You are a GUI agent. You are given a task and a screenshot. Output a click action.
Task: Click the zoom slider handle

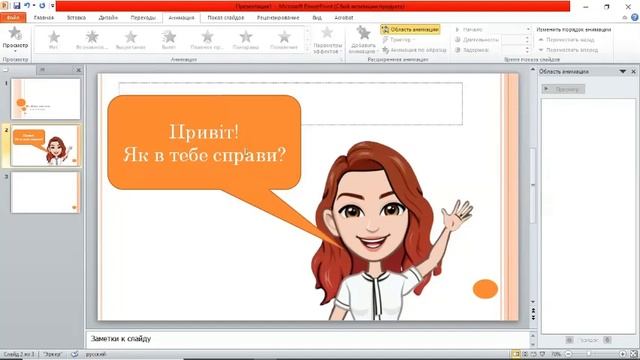pos(589,354)
